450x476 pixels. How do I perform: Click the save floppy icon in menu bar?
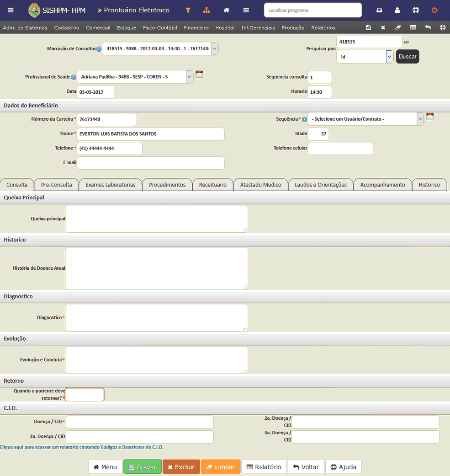[x=368, y=27]
